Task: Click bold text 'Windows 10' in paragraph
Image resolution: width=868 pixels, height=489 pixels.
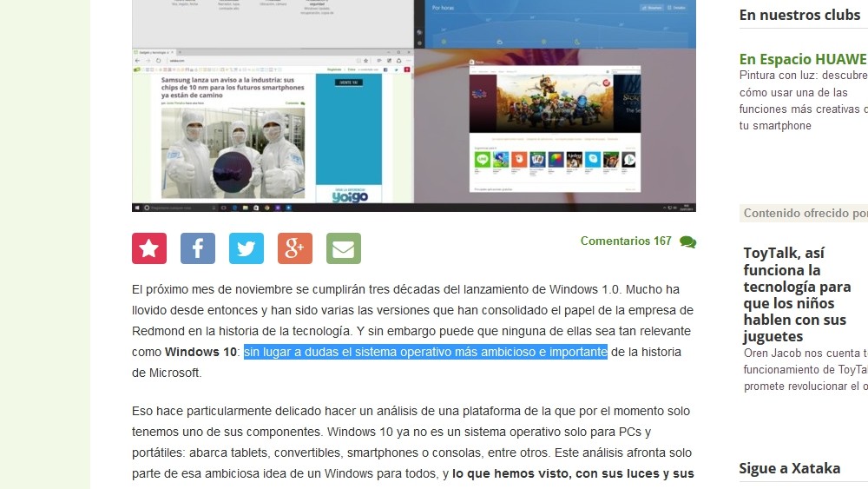Action: tap(201, 353)
